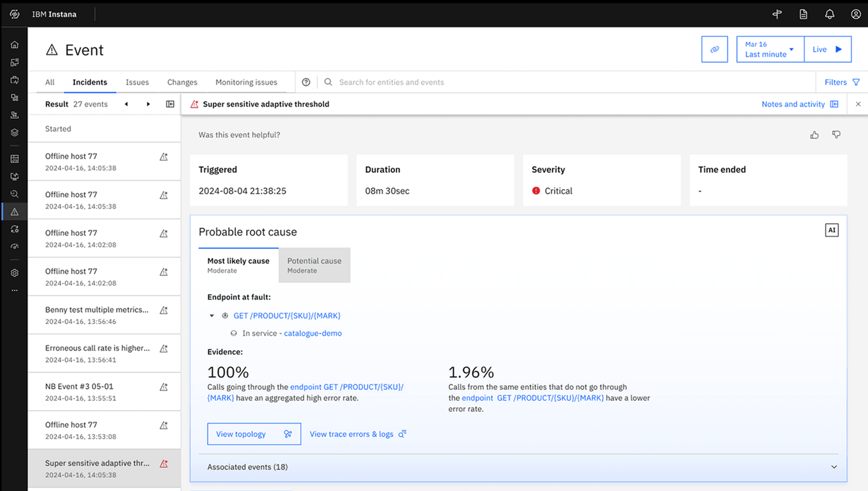This screenshot has width=868, height=491.
Task: Click the IBM Instana logo icon
Action: click(14, 14)
